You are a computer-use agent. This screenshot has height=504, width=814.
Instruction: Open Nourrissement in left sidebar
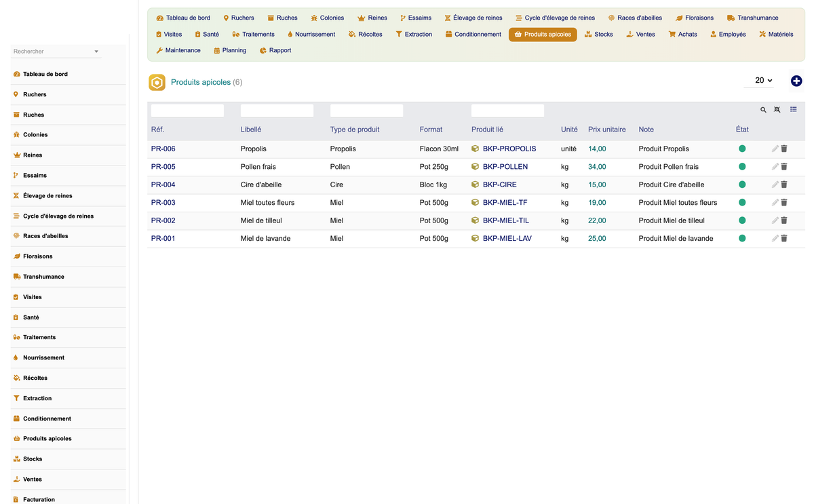click(x=69, y=357)
